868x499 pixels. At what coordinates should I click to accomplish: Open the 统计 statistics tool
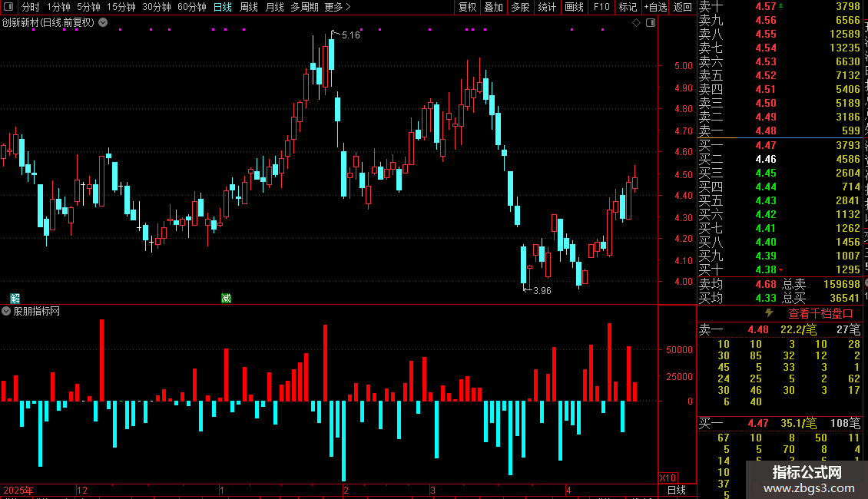click(547, 7)
